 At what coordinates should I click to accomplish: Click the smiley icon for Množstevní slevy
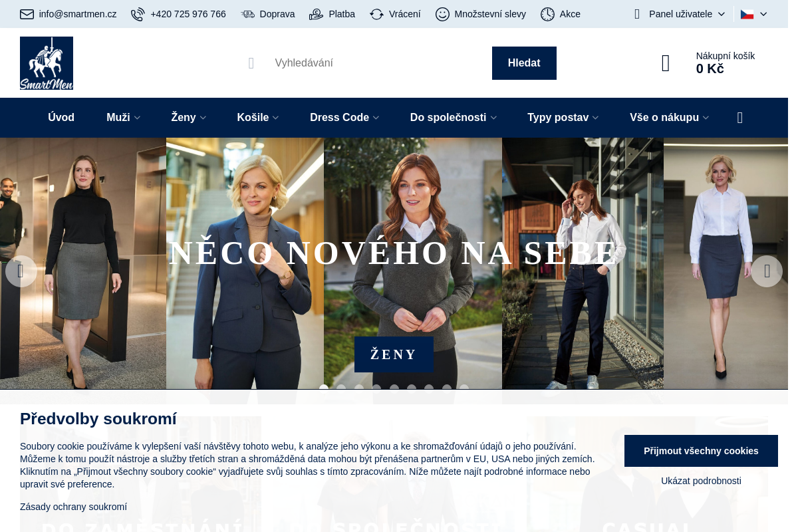[x=442, y=14]
